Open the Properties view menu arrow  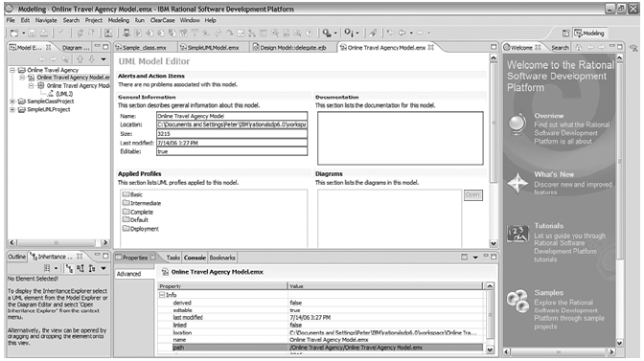pyautogui.click(x=475, y=258)
